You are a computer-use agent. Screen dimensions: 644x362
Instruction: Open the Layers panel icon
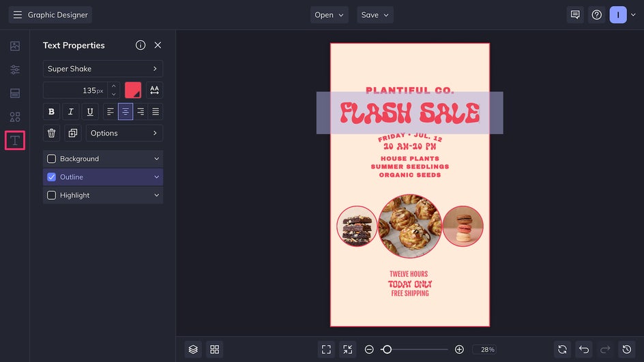click(193, 349)
